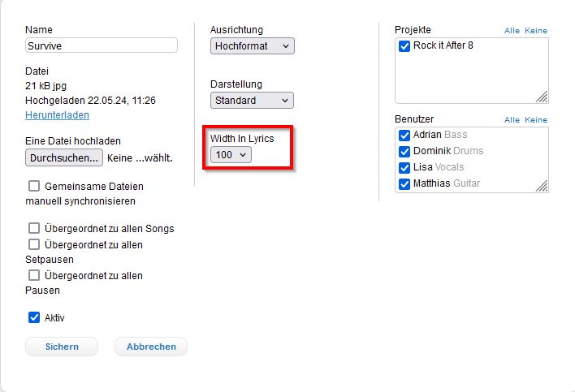Screen dimensions: 575x392
Task: Check Übergeordnet zu allen Pausen
Action: tap(34, 275)
